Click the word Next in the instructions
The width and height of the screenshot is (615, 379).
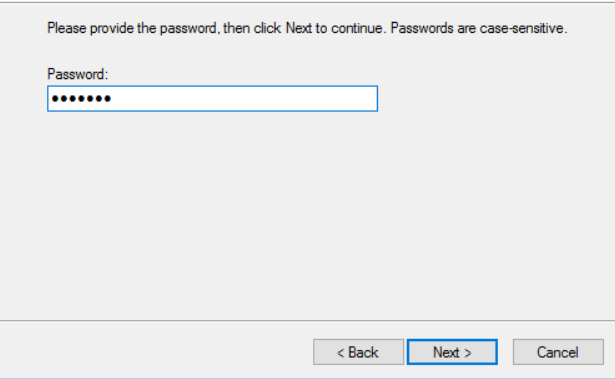(299, 28)
